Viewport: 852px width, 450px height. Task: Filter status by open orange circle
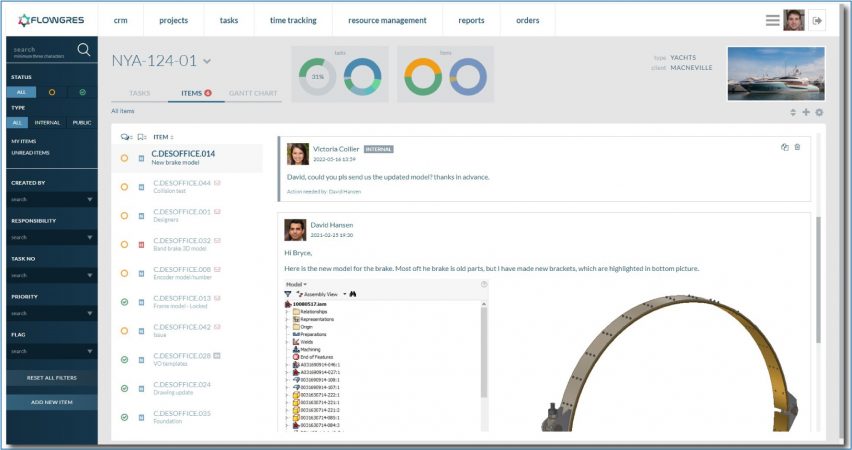click(x=52, y=92)
